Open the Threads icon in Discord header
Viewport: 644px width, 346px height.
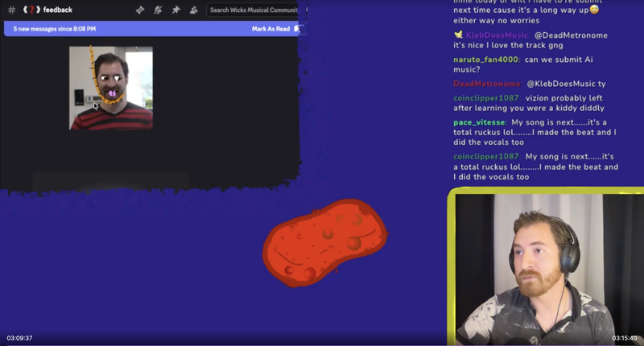(x=140, y=10)
